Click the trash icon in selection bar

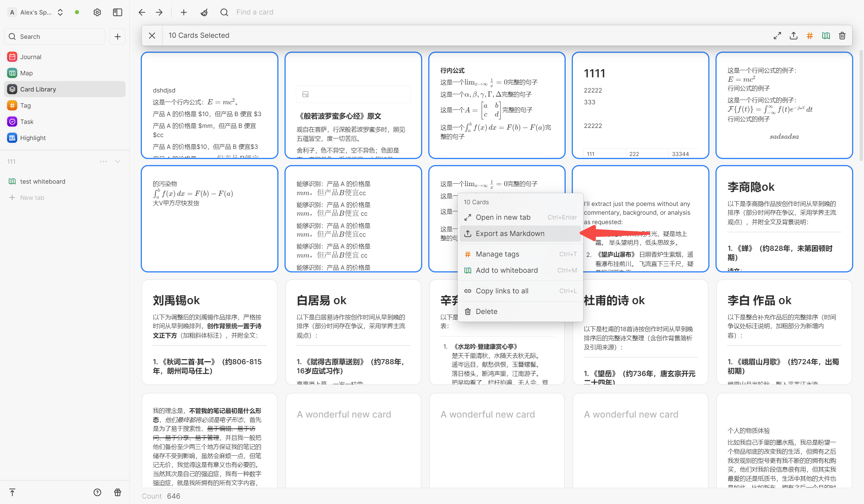(842, 35)
